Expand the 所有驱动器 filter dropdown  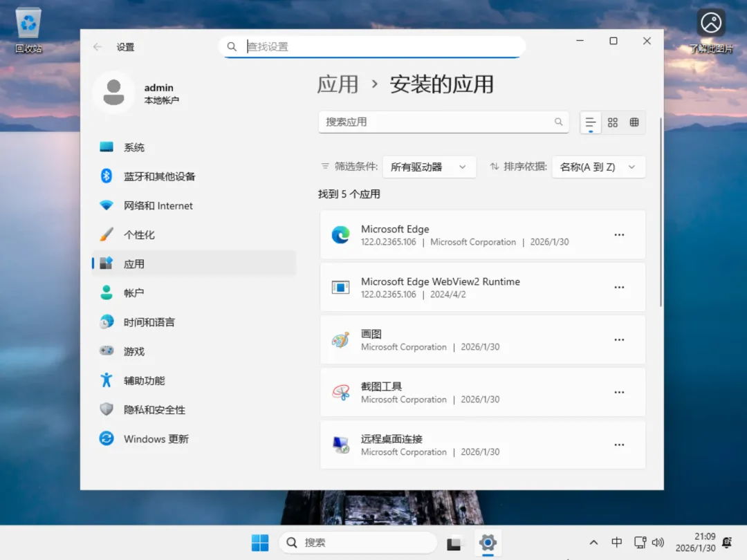tap(430, 167)
